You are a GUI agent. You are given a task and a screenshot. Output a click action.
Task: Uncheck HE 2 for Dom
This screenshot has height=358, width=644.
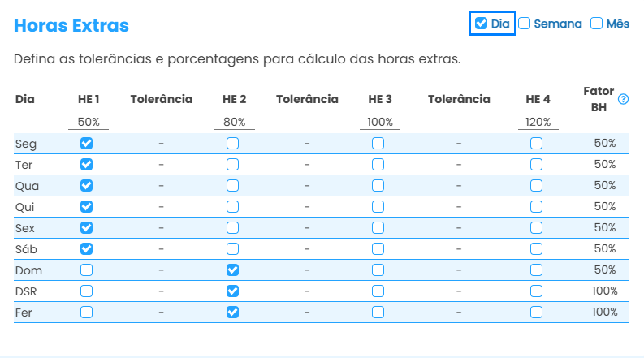pos(233,270)
